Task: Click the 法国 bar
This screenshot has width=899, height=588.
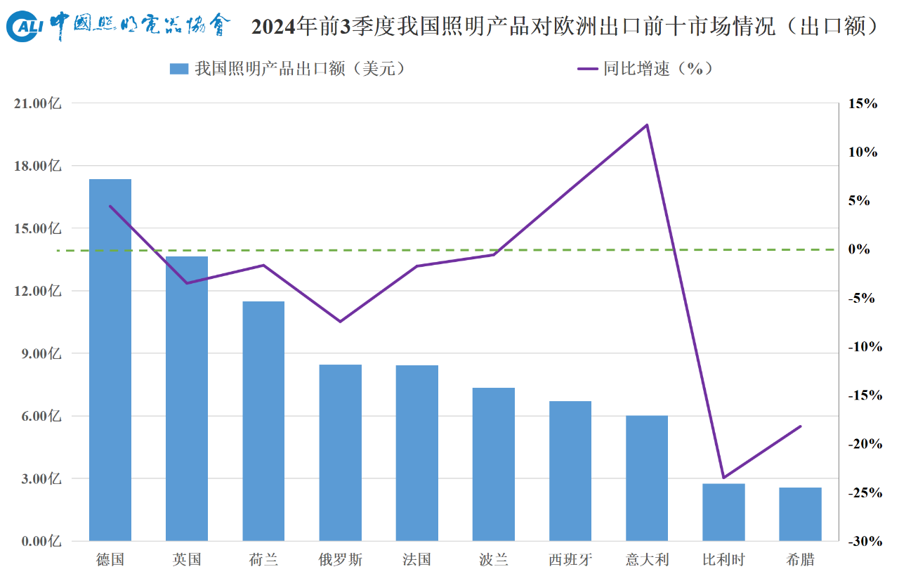Action: point(416,453)
